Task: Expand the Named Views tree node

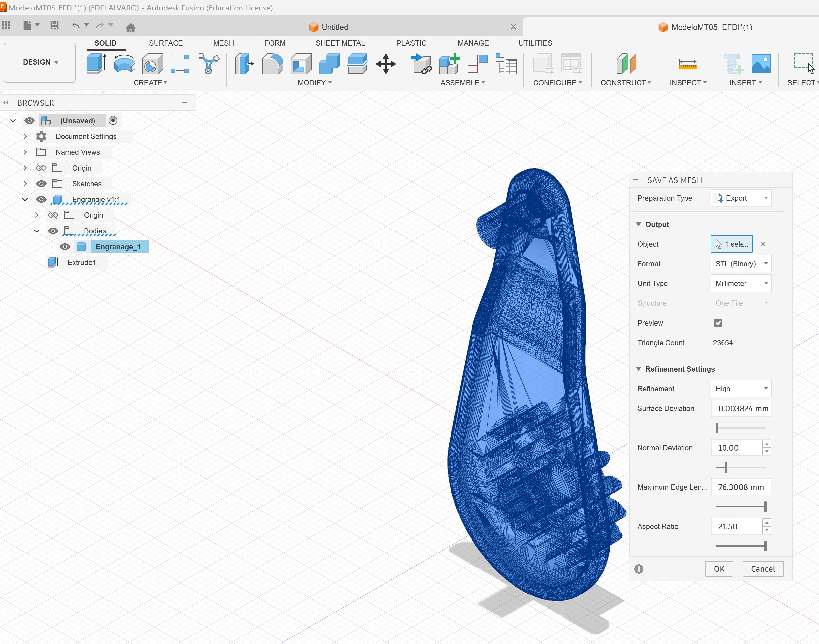Action: point(25,152)
